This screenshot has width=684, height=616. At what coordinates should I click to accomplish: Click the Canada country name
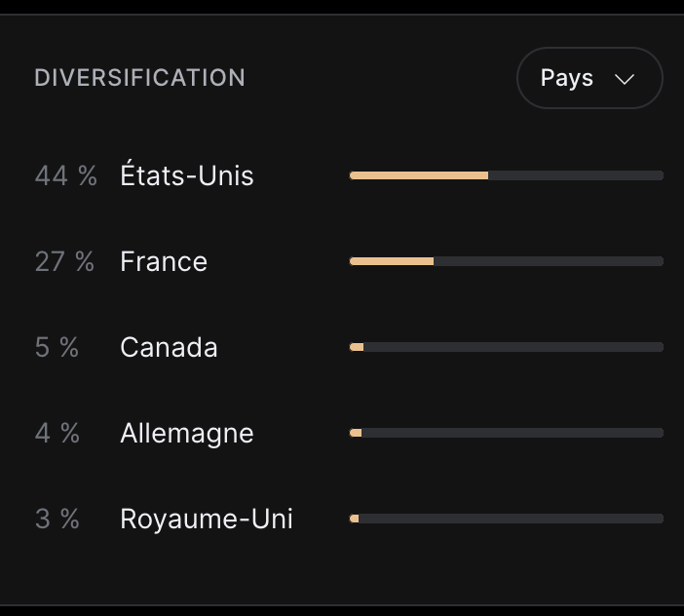point(169,347)
